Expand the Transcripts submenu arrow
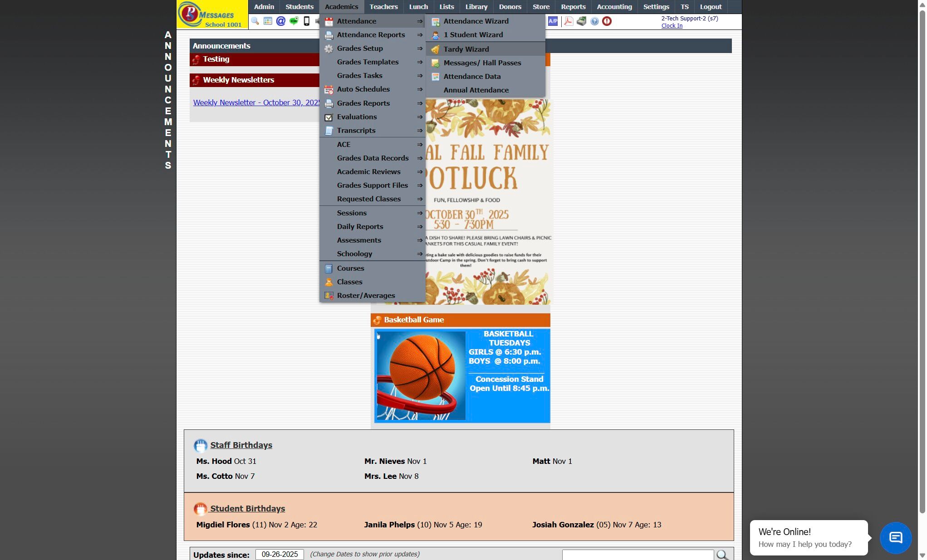The width and height of the screenshot is (927, 560). pos(419,131)
